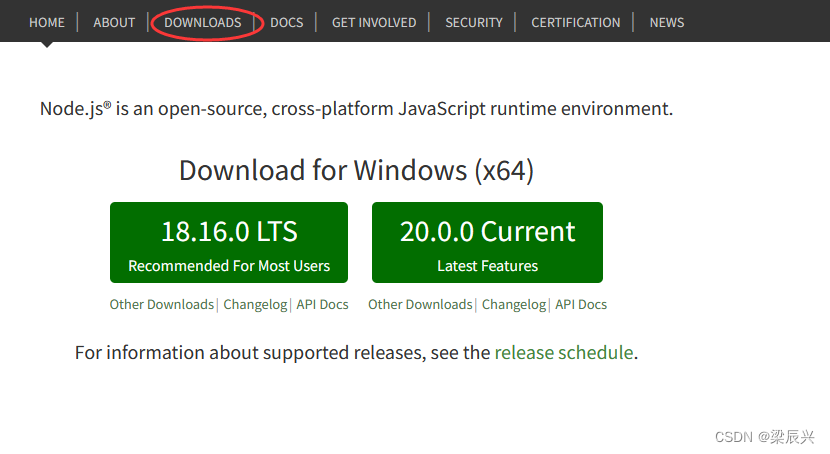
Task: Go to the ABOUT page
Action: [114, 23]
